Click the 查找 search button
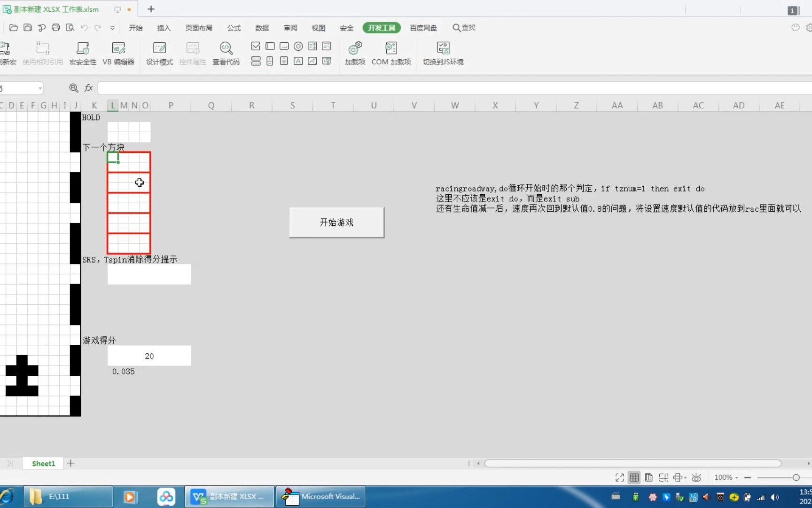 click(x=464, y=28)
